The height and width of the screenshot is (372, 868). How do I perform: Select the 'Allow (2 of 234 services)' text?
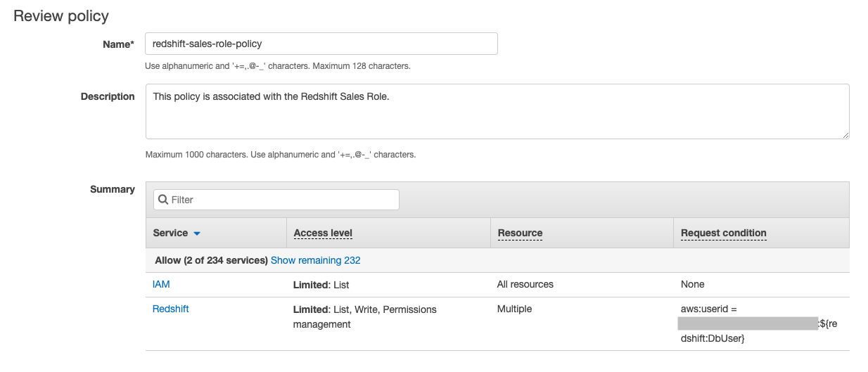(x=211, y=260)
